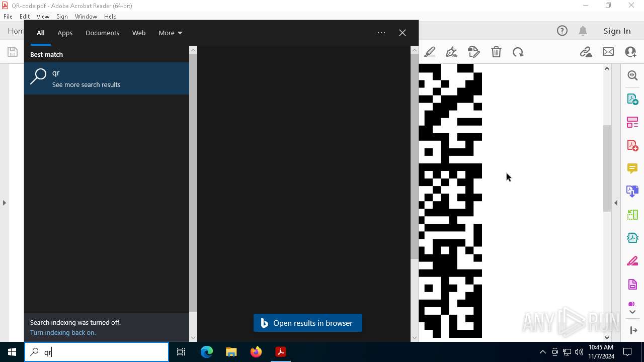Click the Save file floppy disk icon

pos(13,52)
